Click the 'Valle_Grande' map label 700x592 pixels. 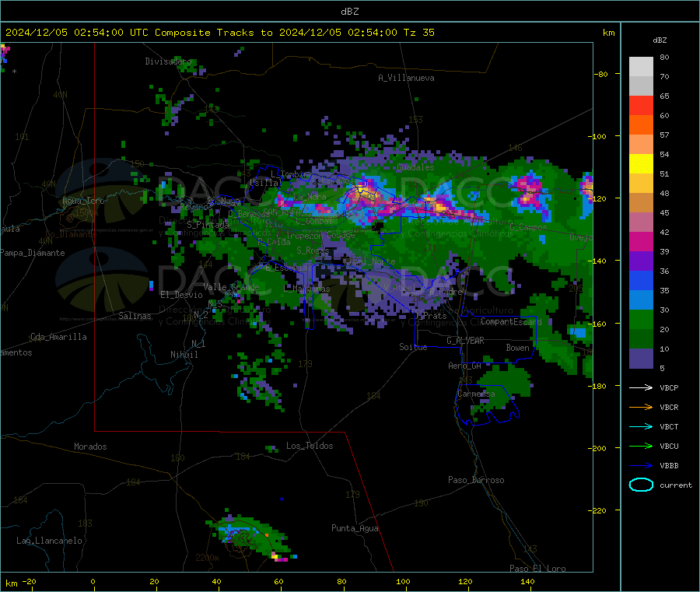click(231, 287)
